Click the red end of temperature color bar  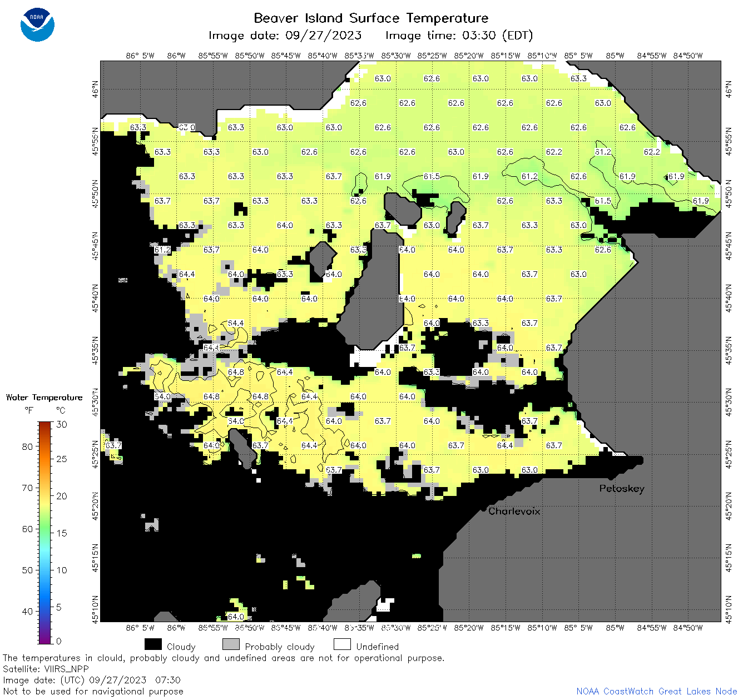coord(45,425)
